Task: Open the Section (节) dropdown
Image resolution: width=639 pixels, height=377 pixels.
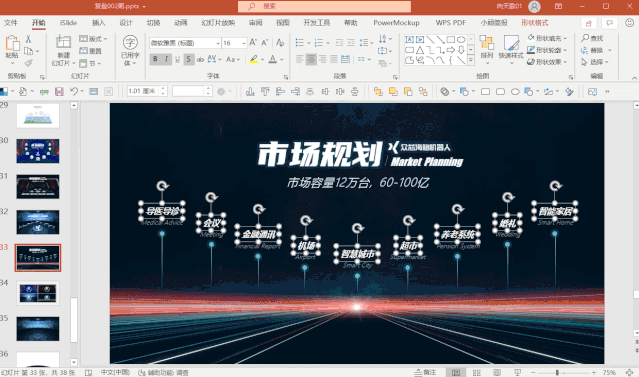Action: pyautogui.click(x=90, y=64)
